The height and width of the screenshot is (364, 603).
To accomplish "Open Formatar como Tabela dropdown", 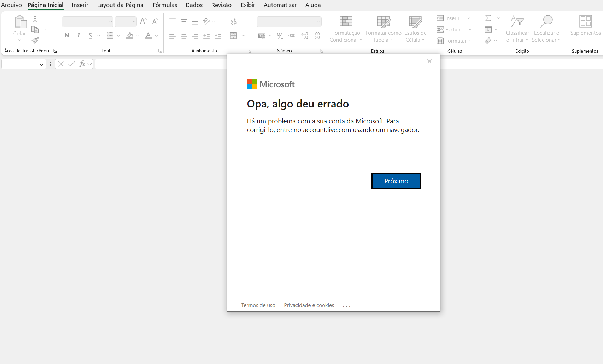I will (x=384, y=29).
